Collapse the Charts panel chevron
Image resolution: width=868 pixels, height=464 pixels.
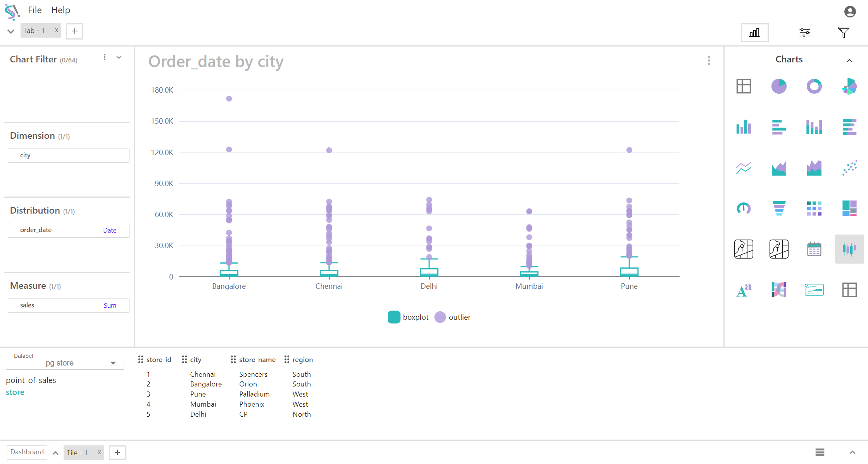(x=849, y=60)
